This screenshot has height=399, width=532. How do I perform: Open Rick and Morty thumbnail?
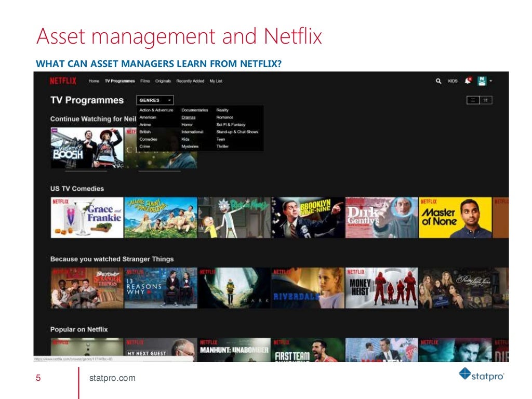coord(234,218)
